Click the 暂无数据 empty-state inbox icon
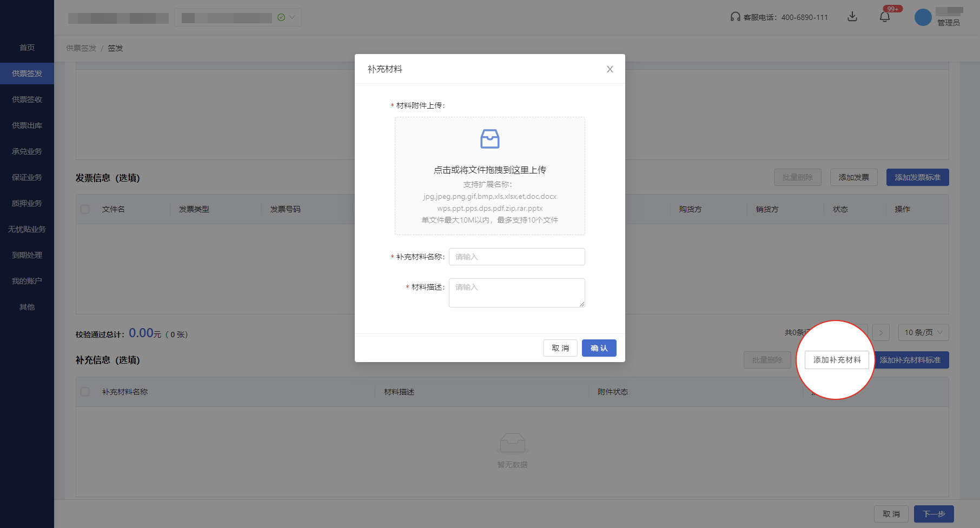This screenshot has height=528, width=980. point(512,442)
